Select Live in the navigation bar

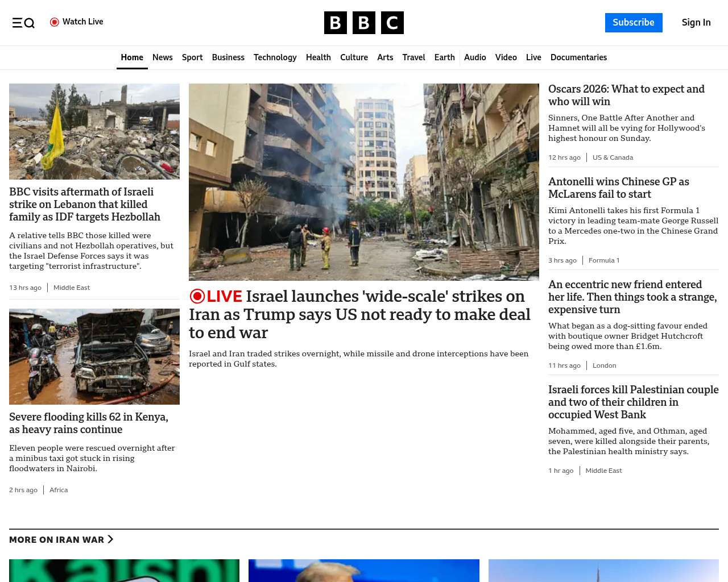533,57
